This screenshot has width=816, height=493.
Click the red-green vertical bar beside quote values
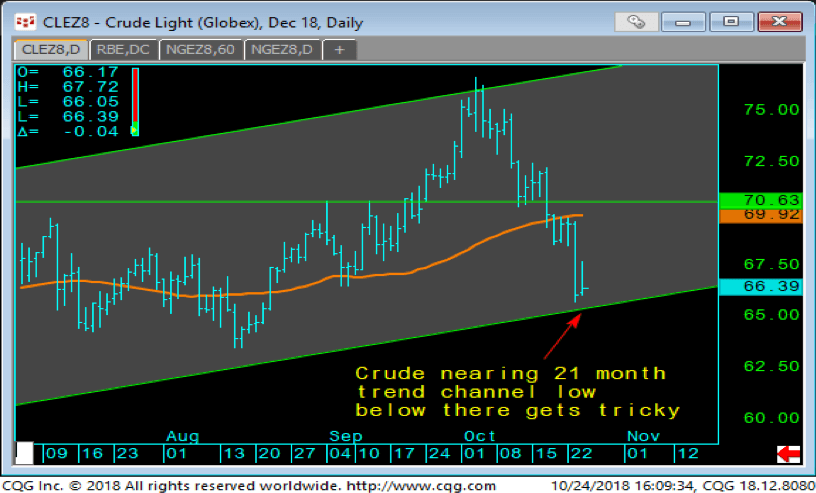click(x=135, y=101)
